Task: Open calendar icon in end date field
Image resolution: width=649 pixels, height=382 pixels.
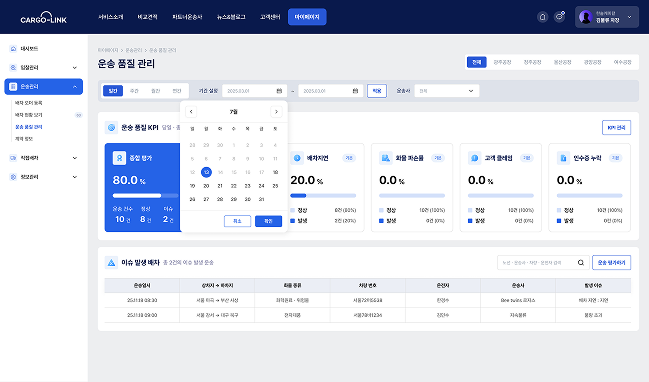Action: 355,91
